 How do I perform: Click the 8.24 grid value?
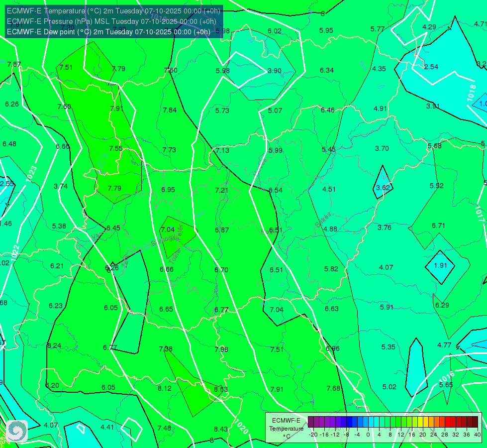[x=54, y=346]
